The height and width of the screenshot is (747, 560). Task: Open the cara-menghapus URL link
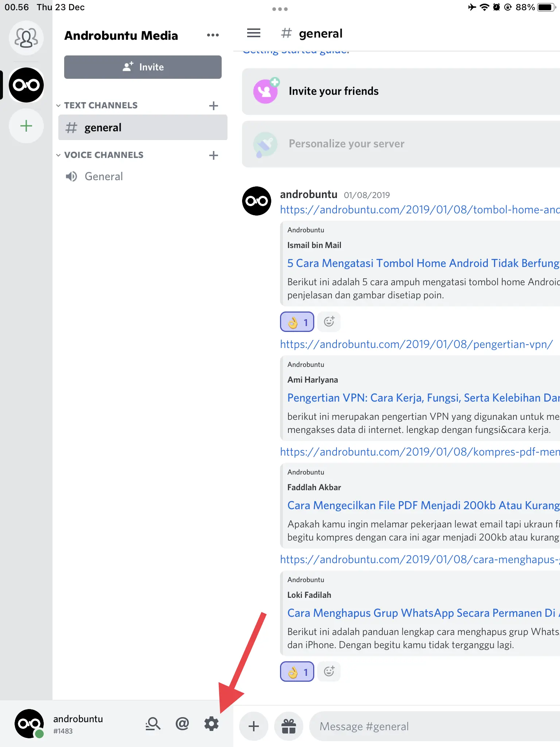pyautogui.click(x=420, y=560)
